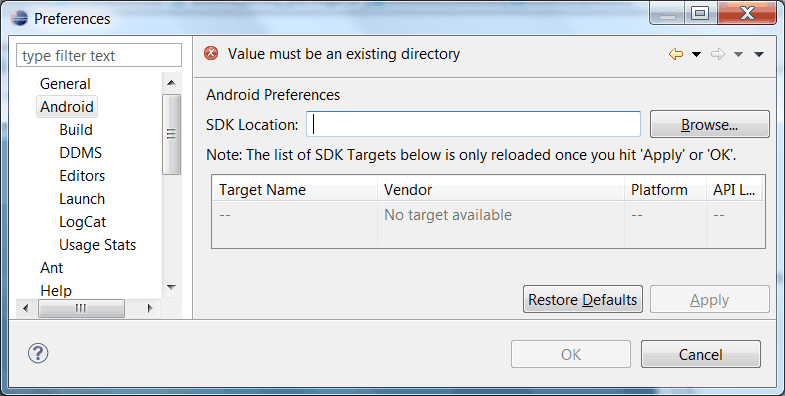Screen dimensions: 785x396
Task: Focus the type filter text field
Action: click(99, 55)
